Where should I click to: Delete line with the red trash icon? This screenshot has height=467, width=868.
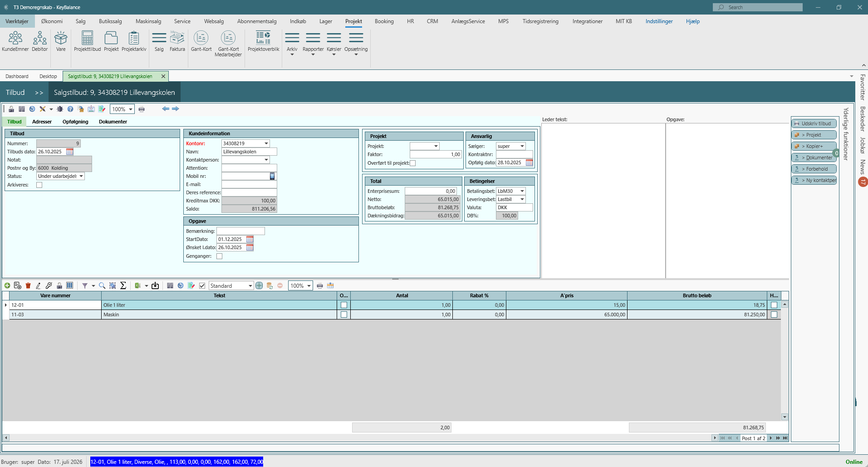pyautogui.click(x=28, y=285)
